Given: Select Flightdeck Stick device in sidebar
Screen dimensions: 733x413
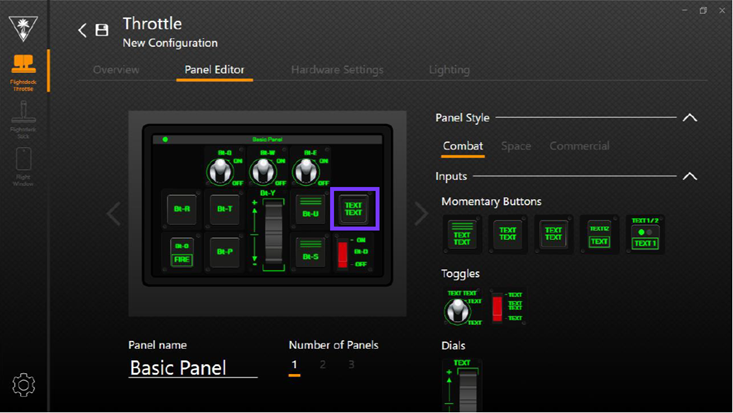Looking at the screenshot, I should (23, 120).
